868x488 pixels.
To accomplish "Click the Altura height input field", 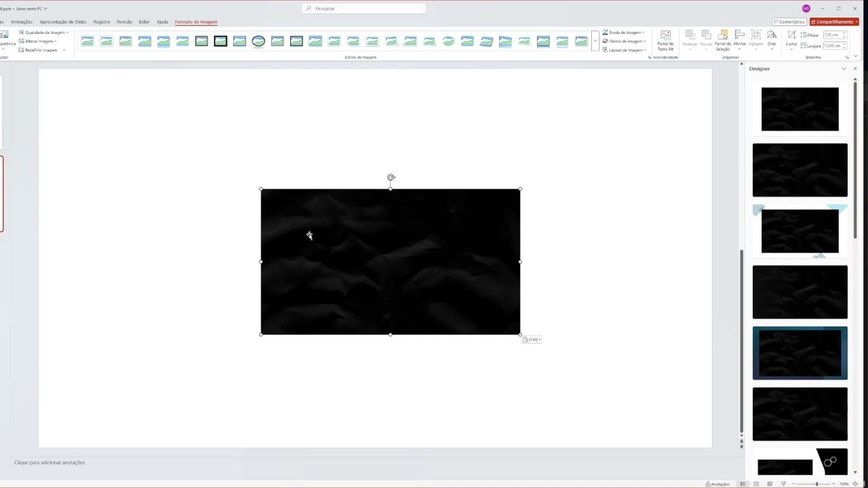I will pos(835,35).
